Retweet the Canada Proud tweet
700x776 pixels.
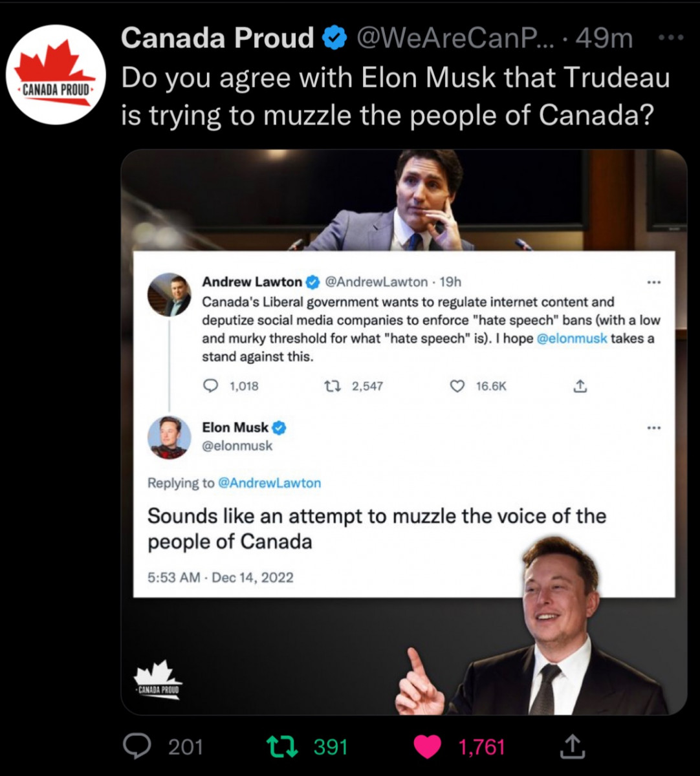coord(283,747)
